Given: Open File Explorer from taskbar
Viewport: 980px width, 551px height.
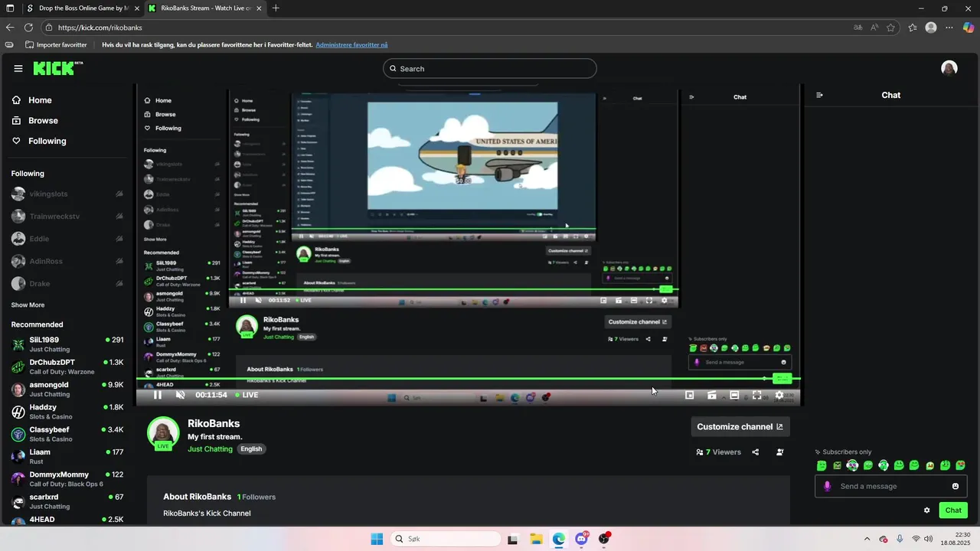Looking at the screenshot, I should (x=536, y=539).
